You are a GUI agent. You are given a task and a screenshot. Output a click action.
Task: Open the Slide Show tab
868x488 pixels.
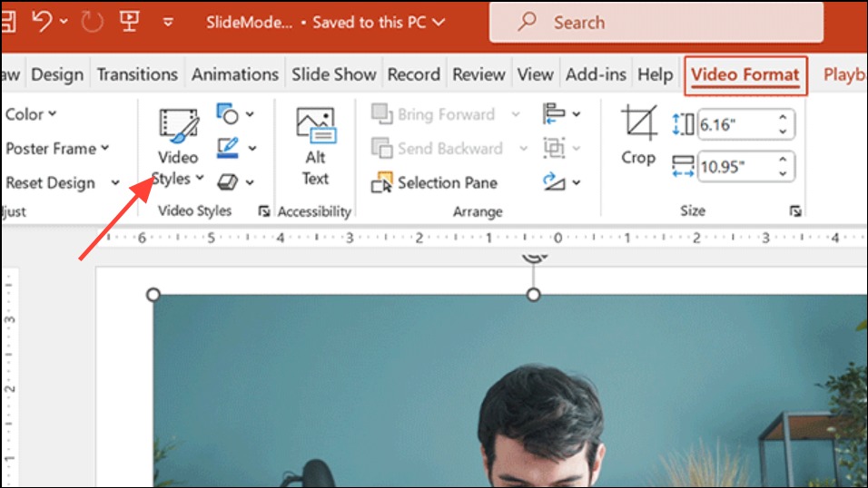tap(333, 74)
